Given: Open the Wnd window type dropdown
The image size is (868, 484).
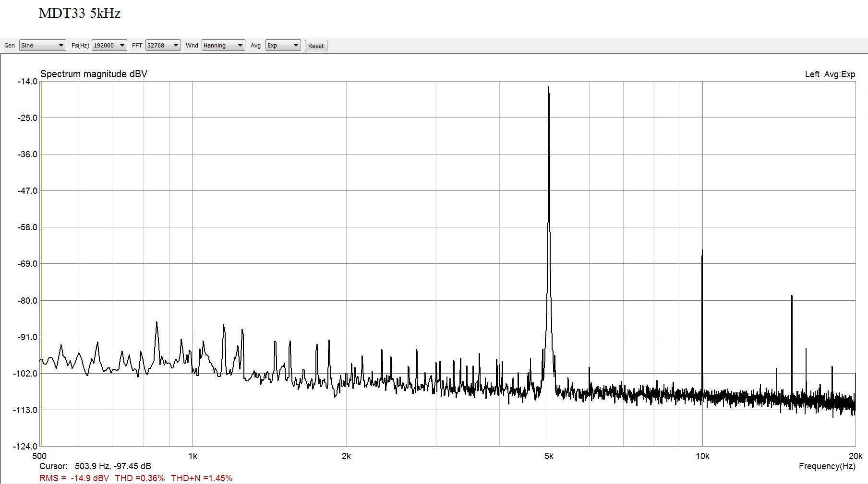Looking at the screenshot, I should [223, 46].
